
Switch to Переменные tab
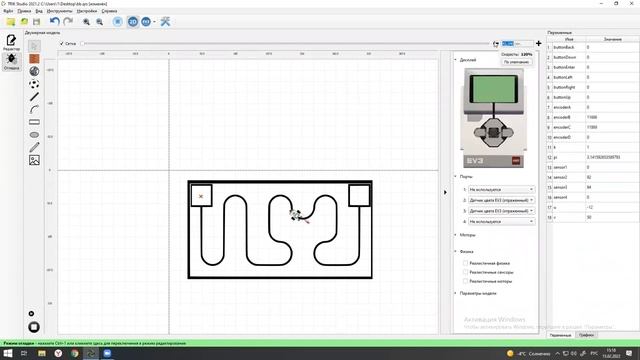point(560,335)
